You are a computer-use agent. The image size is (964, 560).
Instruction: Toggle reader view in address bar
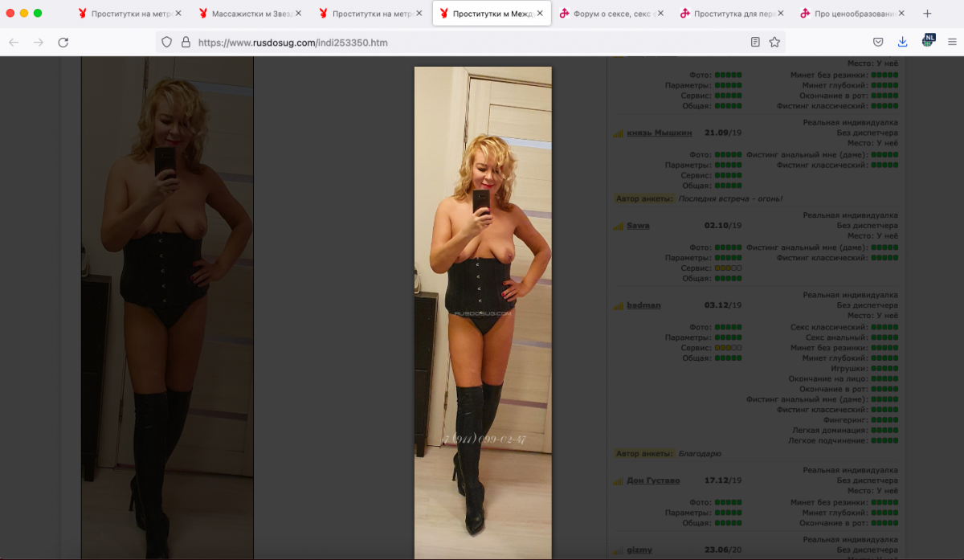[x=755, y=42]
